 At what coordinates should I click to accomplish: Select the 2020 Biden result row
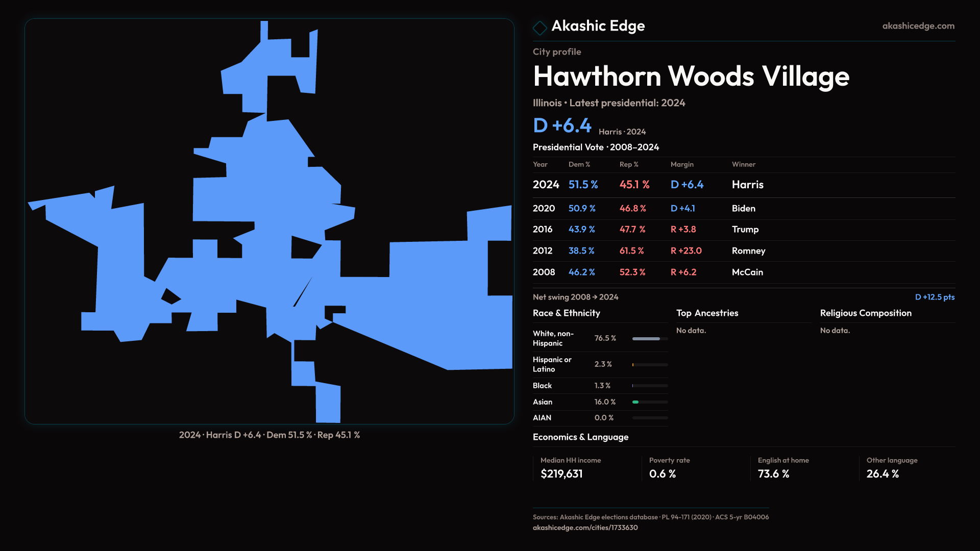click(743, 209)
